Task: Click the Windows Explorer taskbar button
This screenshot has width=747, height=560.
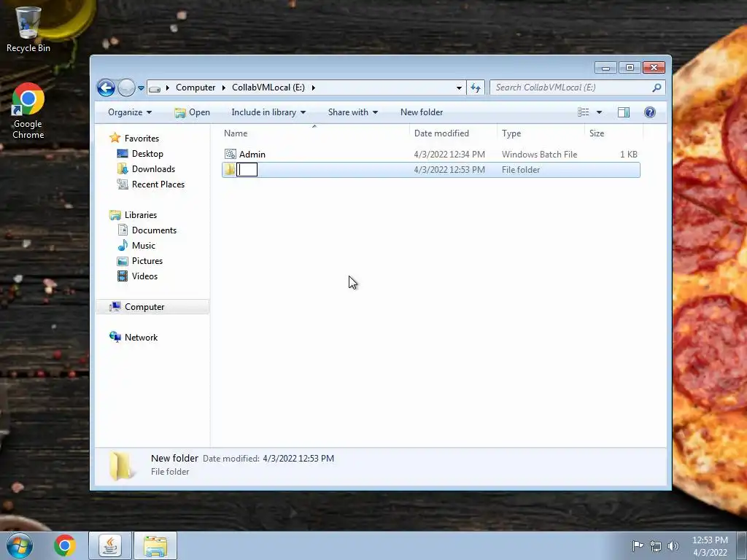Action: tap(155, 545)
